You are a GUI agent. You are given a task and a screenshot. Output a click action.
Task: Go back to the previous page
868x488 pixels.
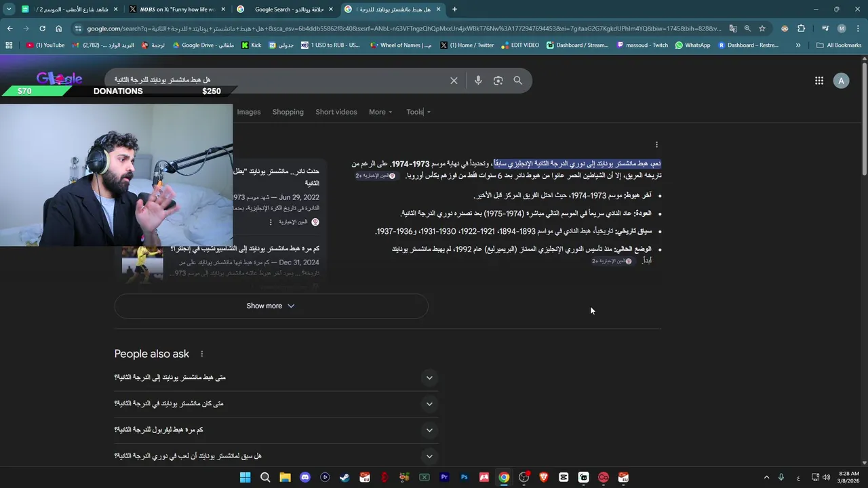tap(9, 28)
